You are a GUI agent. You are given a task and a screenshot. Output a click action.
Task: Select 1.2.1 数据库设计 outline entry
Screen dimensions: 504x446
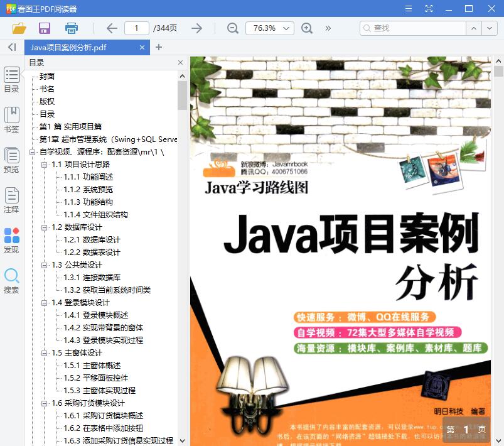(x=92, y=240)
